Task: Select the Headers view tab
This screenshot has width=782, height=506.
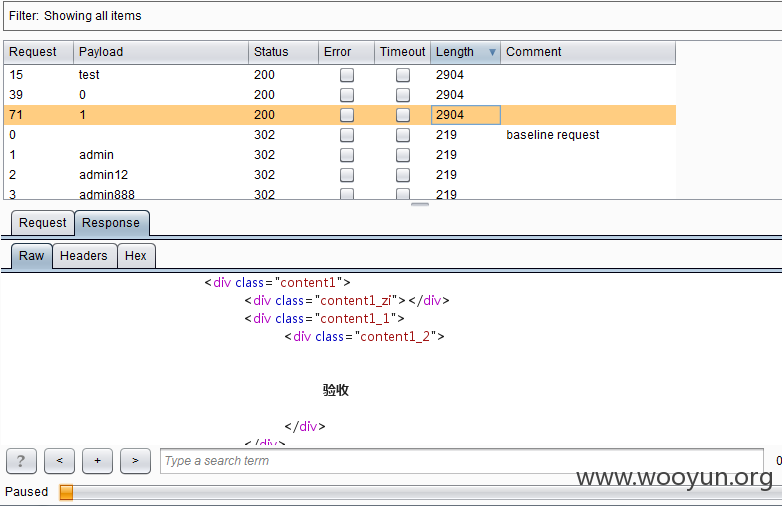Action: (x=84, y=256)
